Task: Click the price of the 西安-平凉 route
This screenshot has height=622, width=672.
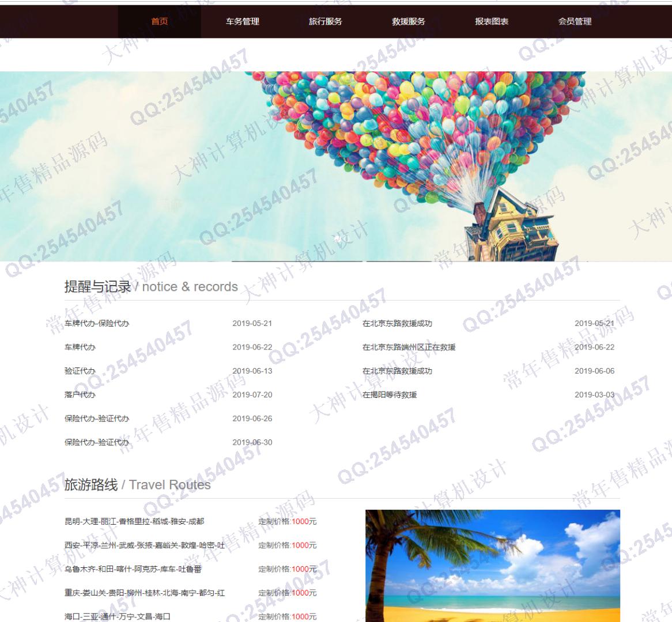Action: (x=288, y=545)
